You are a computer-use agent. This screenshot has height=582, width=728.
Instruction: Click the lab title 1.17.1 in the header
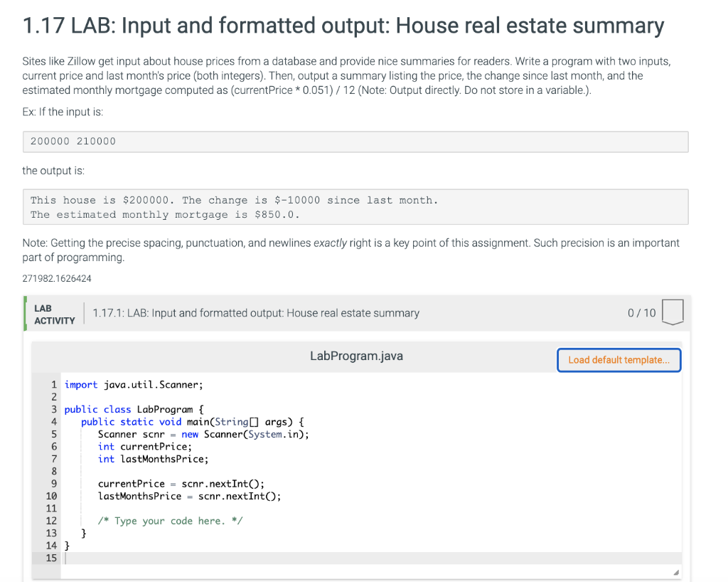(255, 313)
